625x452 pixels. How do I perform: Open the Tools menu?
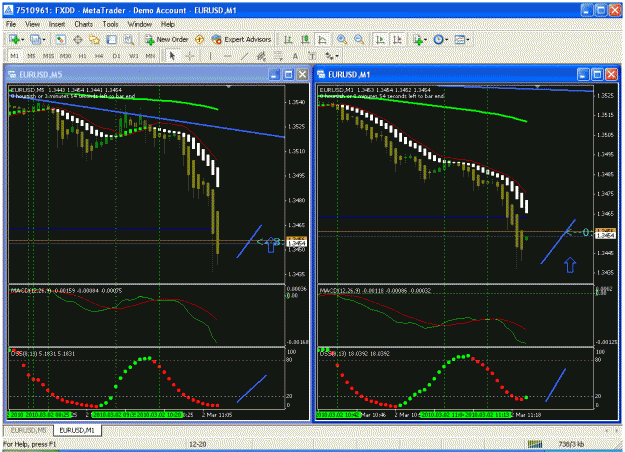[x=110, y=24]
